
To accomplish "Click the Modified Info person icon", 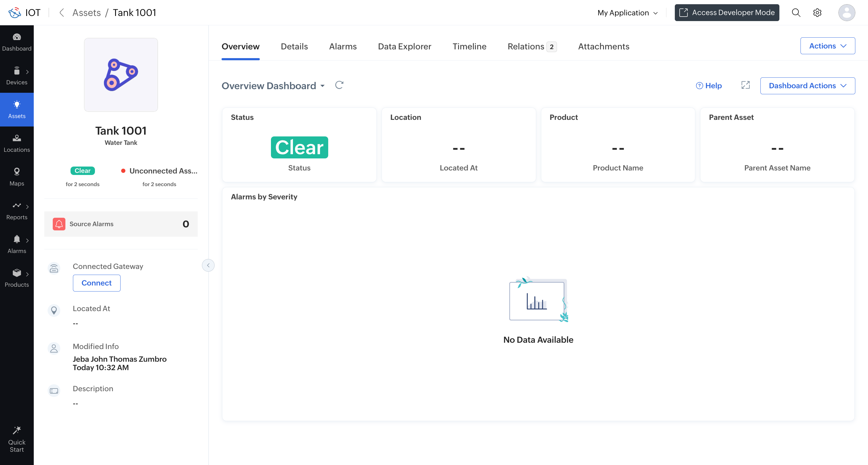I will tap(54, 348).
